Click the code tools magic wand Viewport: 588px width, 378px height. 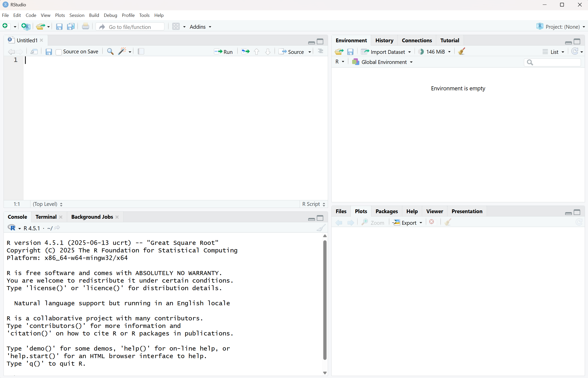(x=122, y=52)
